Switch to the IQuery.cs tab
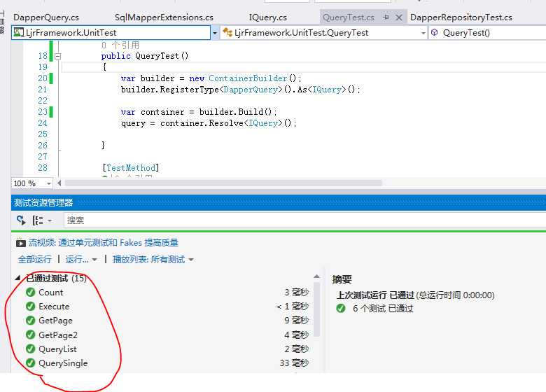 268,17
